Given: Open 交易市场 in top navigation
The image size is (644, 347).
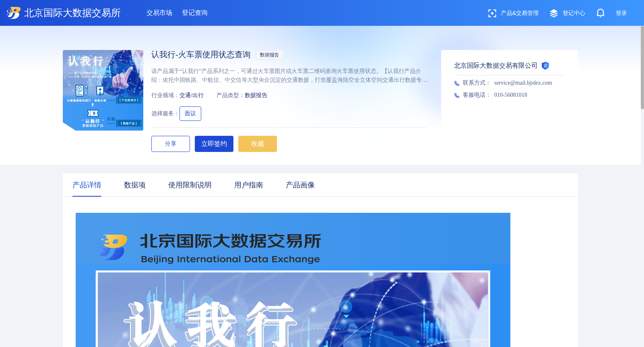Looking at the screenshot, I should 159,13.
